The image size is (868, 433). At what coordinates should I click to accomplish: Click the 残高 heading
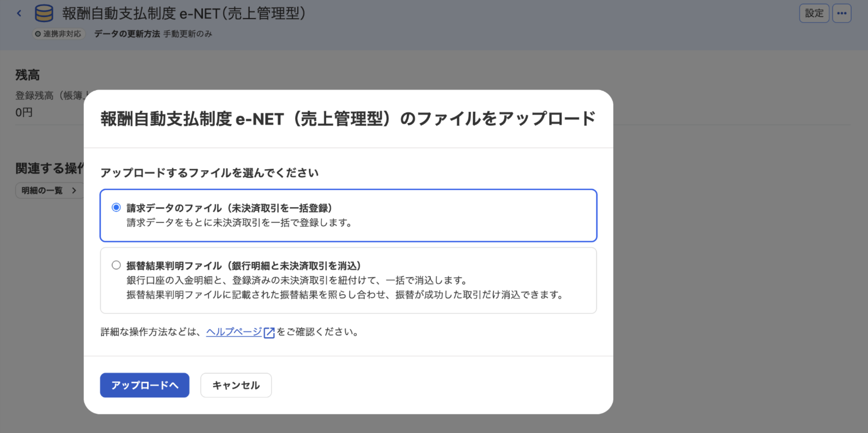click(x=27, y=75)
